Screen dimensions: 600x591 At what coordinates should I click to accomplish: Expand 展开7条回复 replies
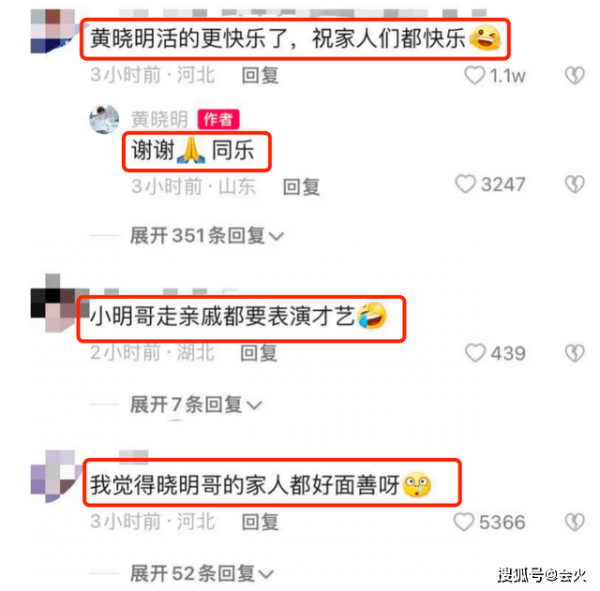(x=196, y=405)
